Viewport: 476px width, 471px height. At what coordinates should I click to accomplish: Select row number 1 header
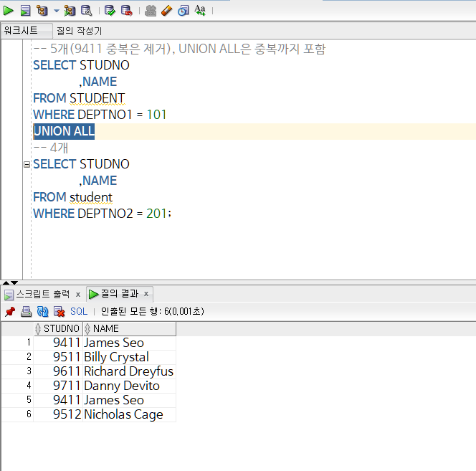tap(18, 343)
